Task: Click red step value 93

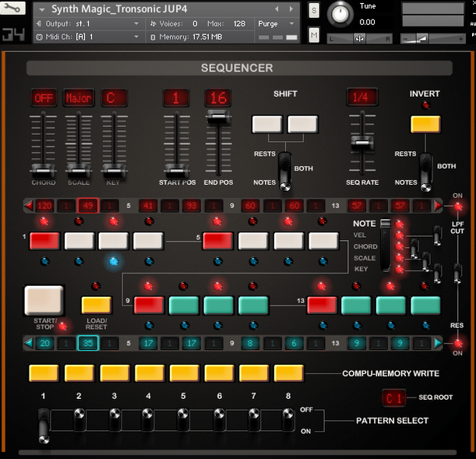Action: click(192, 206)
